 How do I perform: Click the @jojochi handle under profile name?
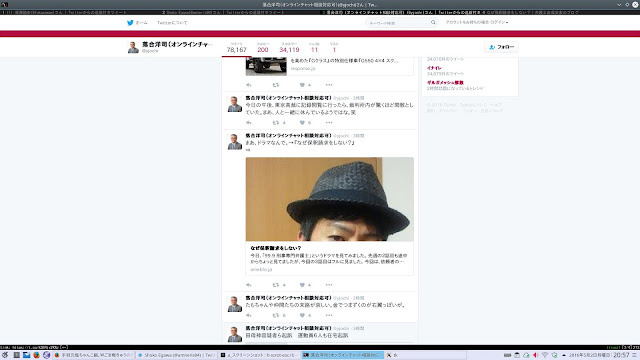[150, 51]
